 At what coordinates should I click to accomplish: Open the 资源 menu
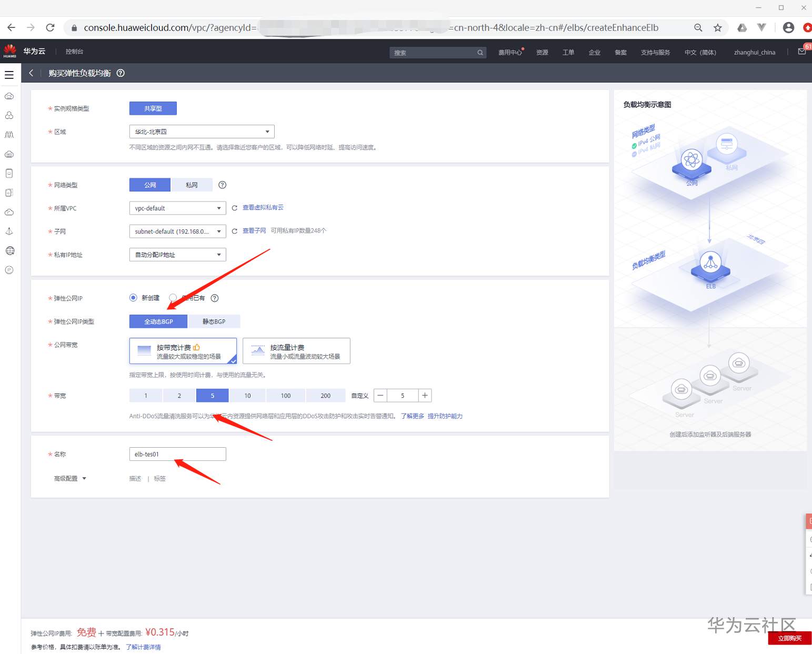pos(542,52)
